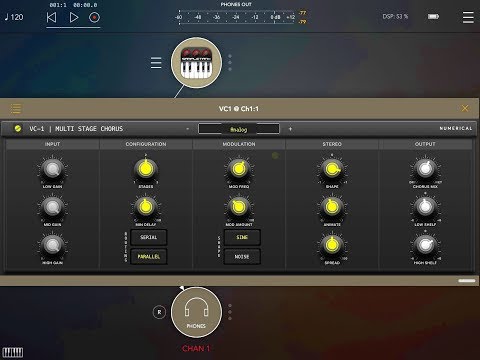The width and height of the screenshot is (480, 360).
Task: Click the Spread knob
Action: coord(332,245)
